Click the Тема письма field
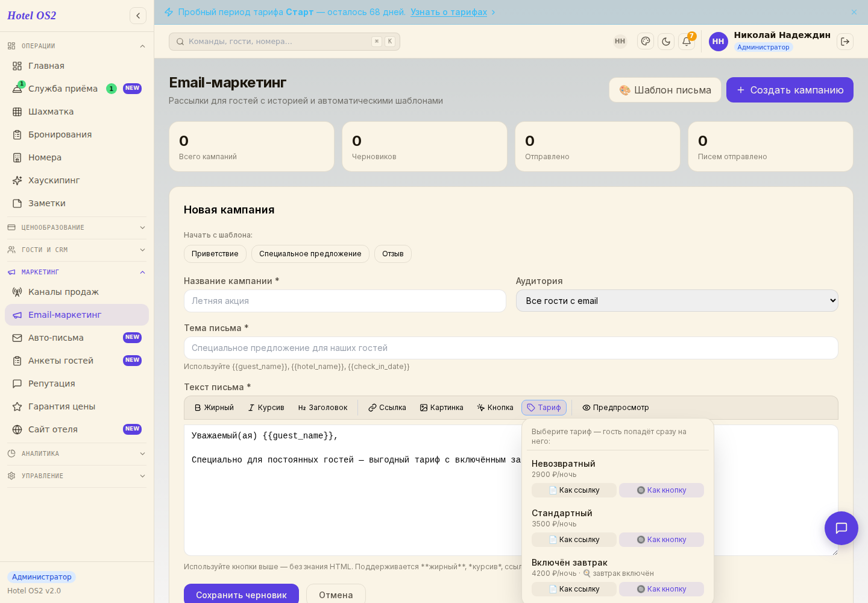 pyautogui.click(x=511, y=348)
